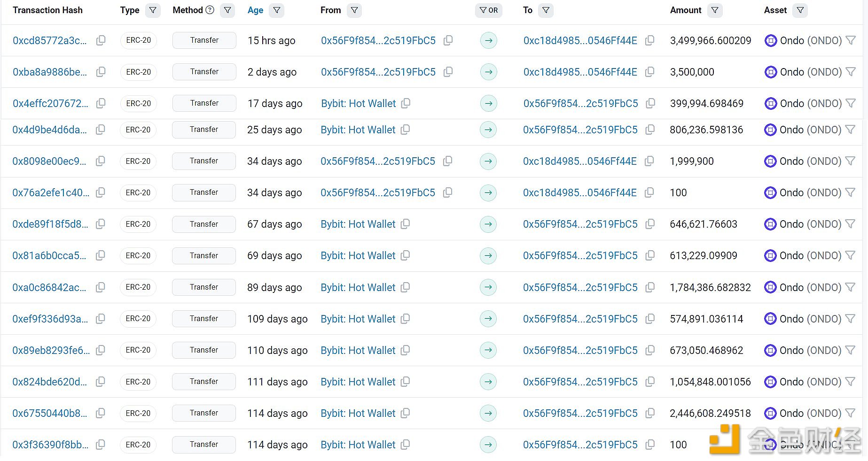Copy transaction hash 0xa0c86842ac

click(x=100, y=287)
